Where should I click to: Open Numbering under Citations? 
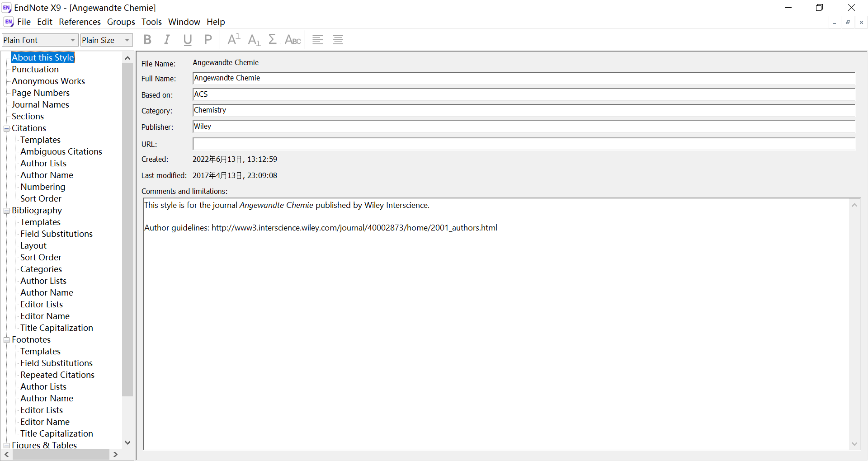click(x=43, y=187)
